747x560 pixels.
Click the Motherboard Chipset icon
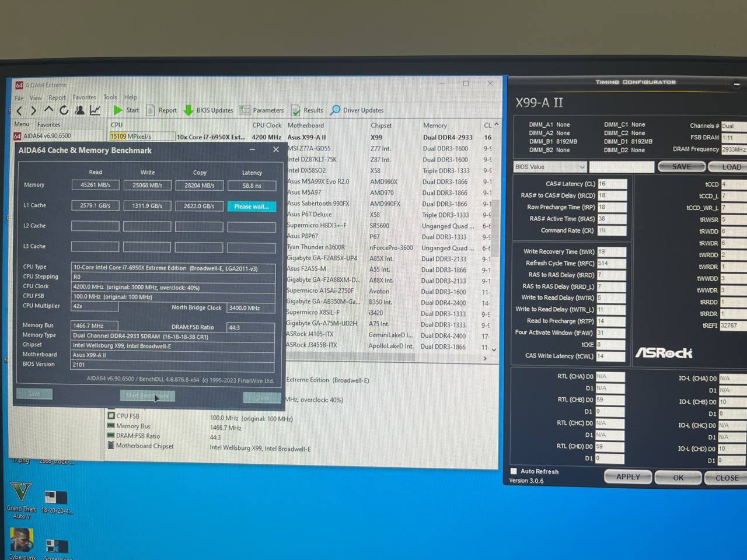point(111,446)
